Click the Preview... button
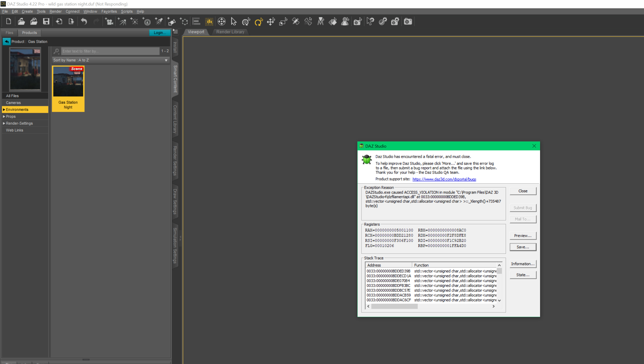The height and width of the screenshot is (364, 644). point(523,236)
